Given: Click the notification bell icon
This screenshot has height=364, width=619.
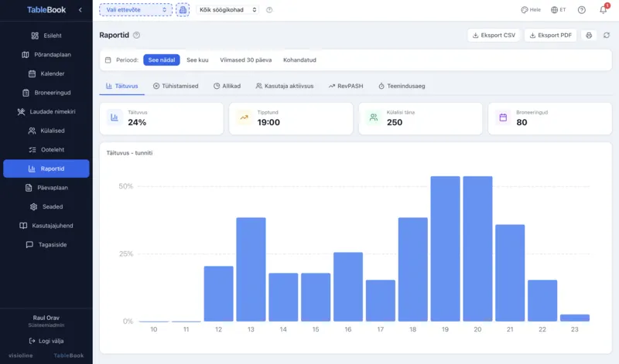Looking at the screenshot, I should click(603, 10).
